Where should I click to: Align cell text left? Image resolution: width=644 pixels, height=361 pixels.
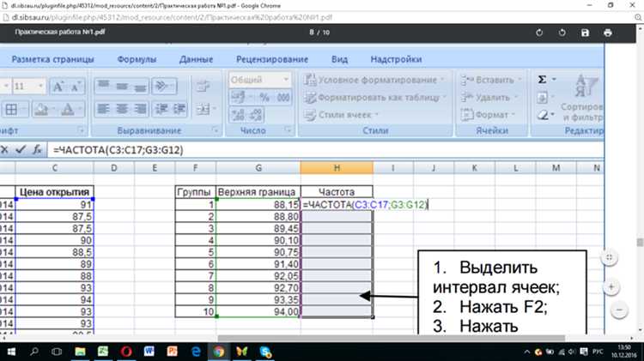(x=103, y=109)
